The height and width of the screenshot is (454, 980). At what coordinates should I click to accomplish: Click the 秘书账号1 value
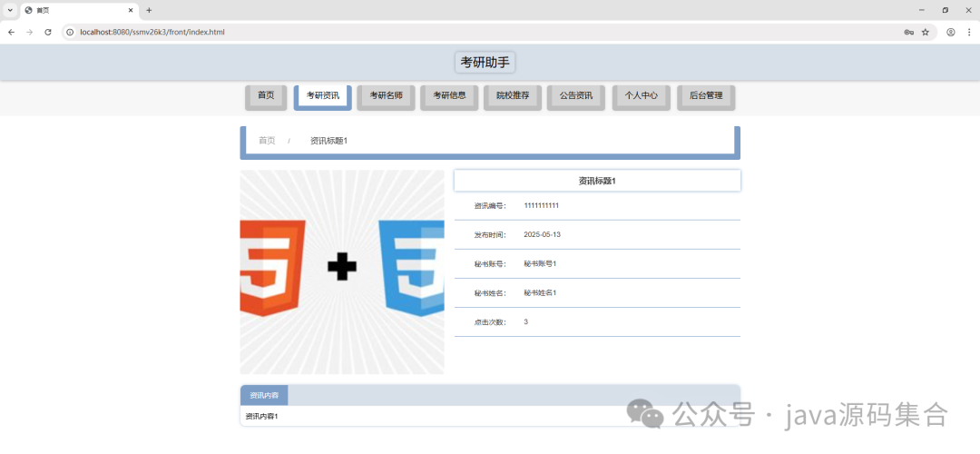tap(540, 263)
